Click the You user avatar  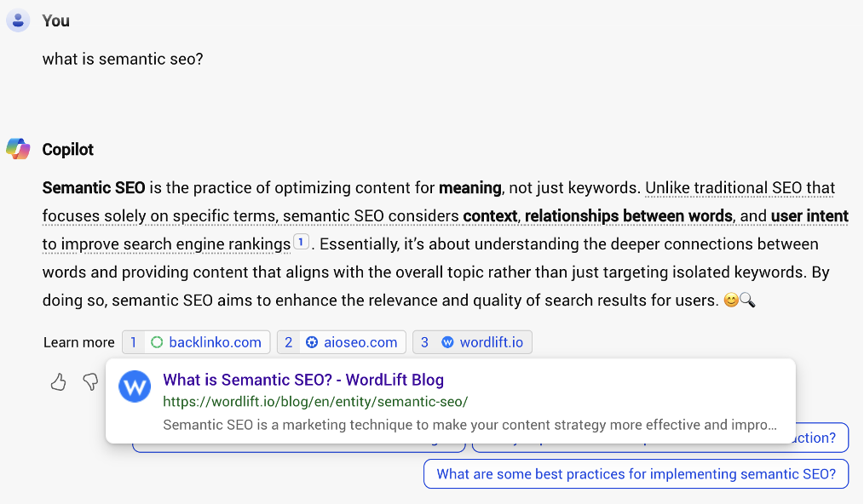(18, 20)
